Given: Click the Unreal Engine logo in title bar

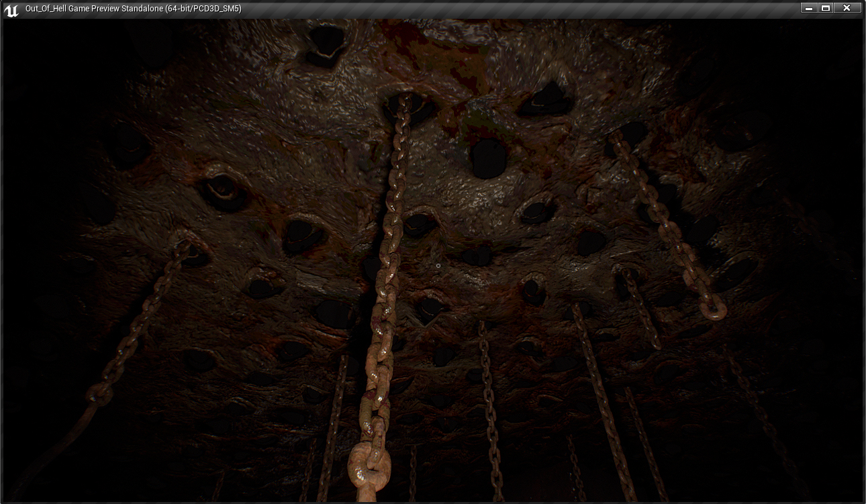Looking at the screenshot, I should pos(11,9).
